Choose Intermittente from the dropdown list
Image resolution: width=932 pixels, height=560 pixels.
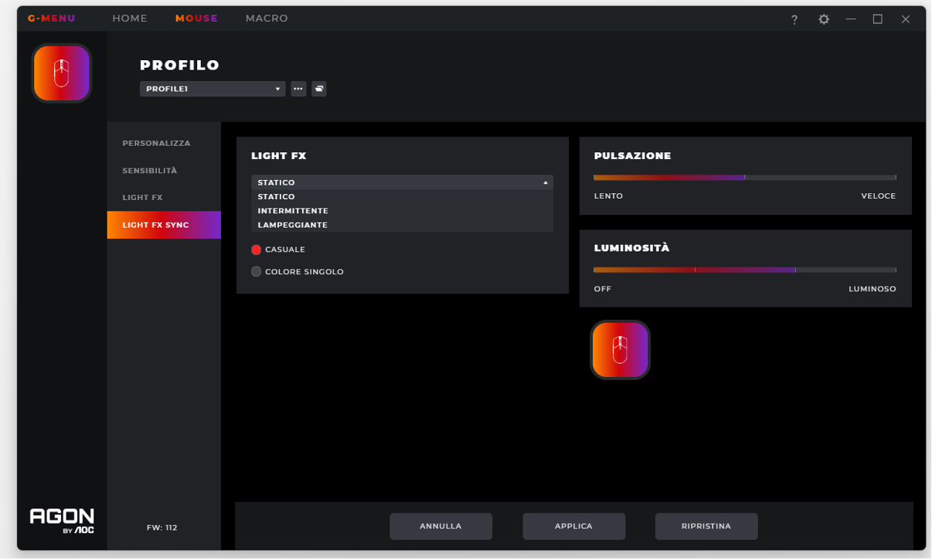coord(402,211)
